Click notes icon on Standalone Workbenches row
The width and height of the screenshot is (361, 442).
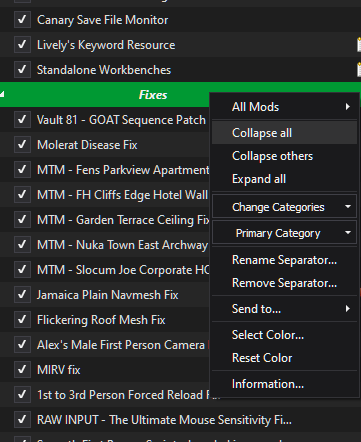[359, 70]
